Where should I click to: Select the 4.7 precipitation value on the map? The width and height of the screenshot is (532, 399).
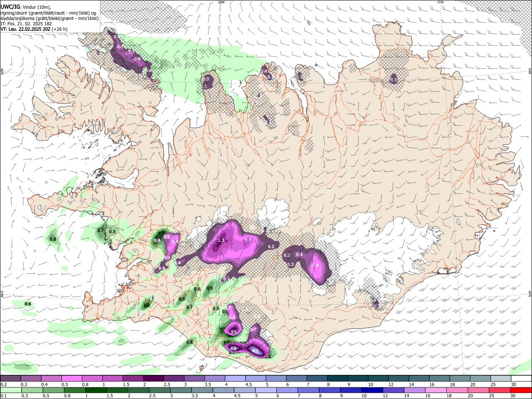click(255, 351)
